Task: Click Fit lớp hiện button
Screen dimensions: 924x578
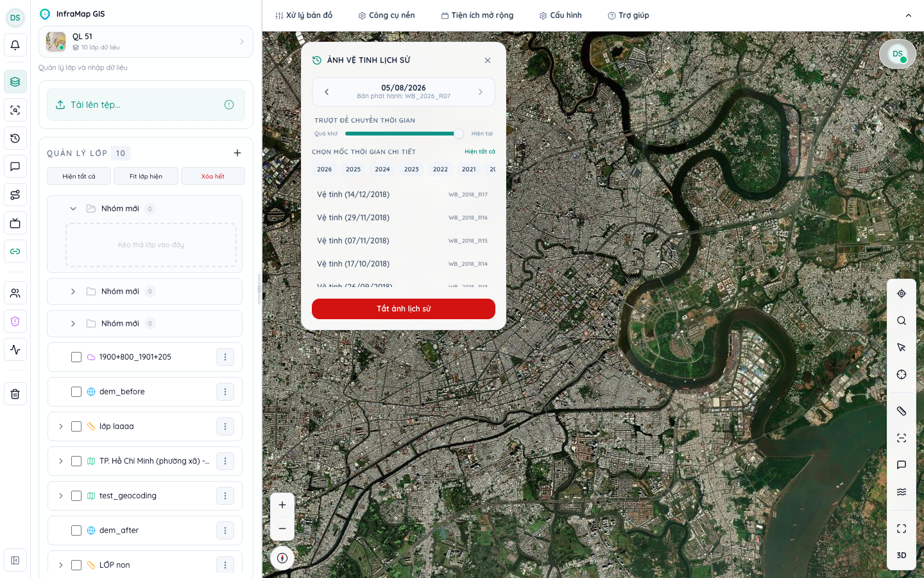Action: point(146,176)
